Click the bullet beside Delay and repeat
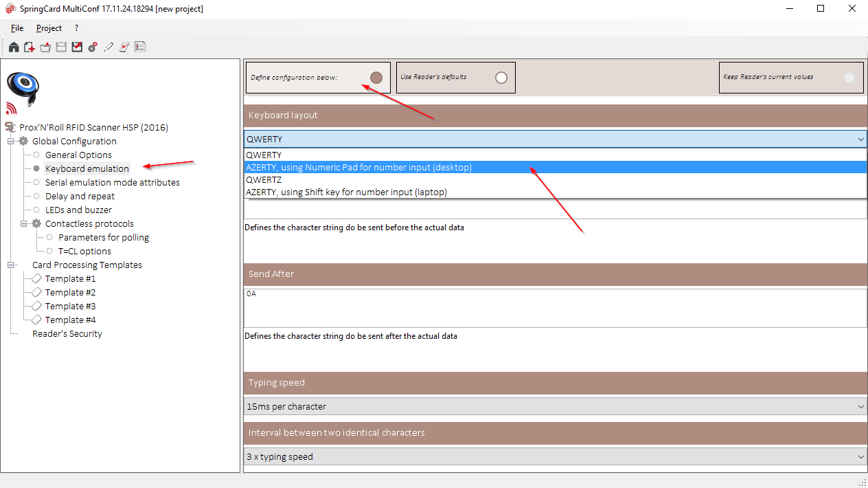 (37, 196)
